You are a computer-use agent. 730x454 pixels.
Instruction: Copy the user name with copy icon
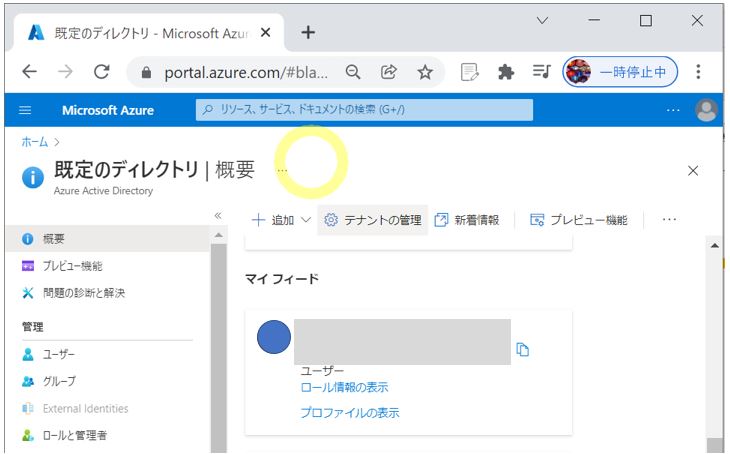click(522, 349)
